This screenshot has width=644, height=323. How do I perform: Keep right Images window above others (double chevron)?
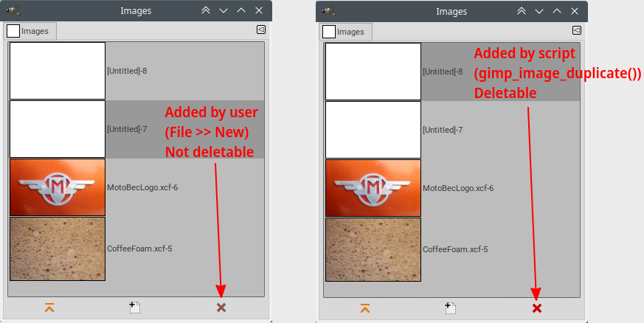522,11
